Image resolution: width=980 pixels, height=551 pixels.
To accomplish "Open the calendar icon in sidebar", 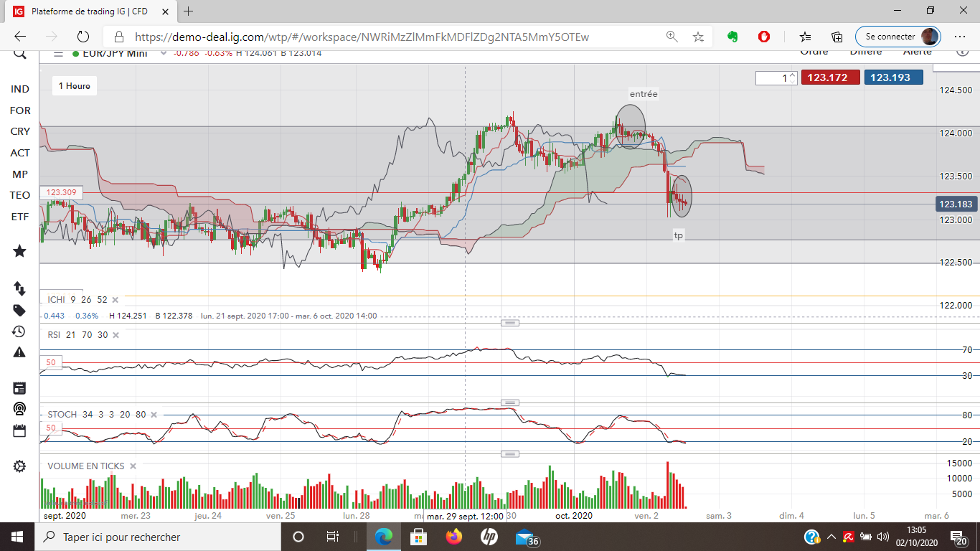I will click(19, 430).
